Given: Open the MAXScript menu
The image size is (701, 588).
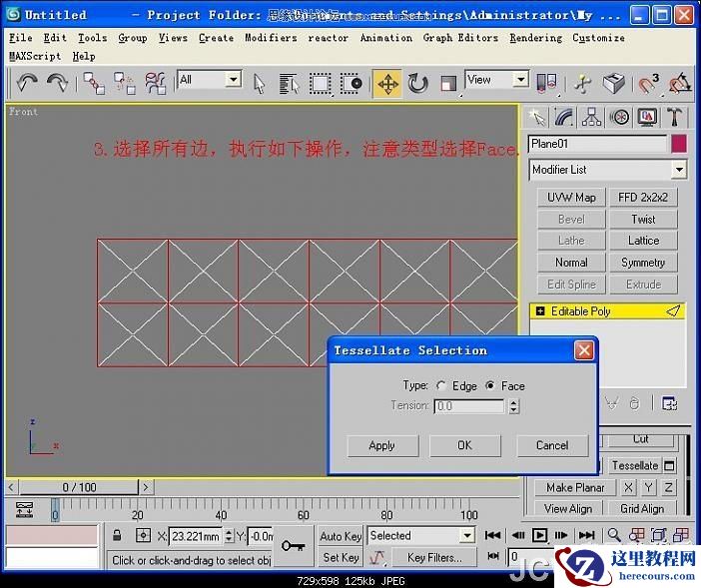Looking at the screenshot, I should 35,56.
